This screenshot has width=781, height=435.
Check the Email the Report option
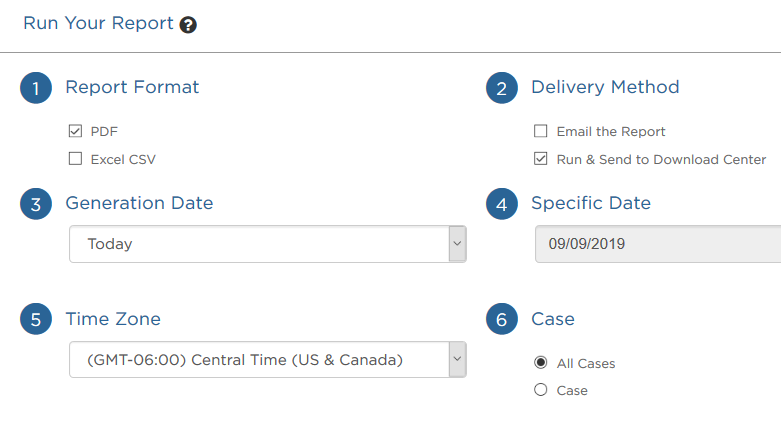click(540, 131)
